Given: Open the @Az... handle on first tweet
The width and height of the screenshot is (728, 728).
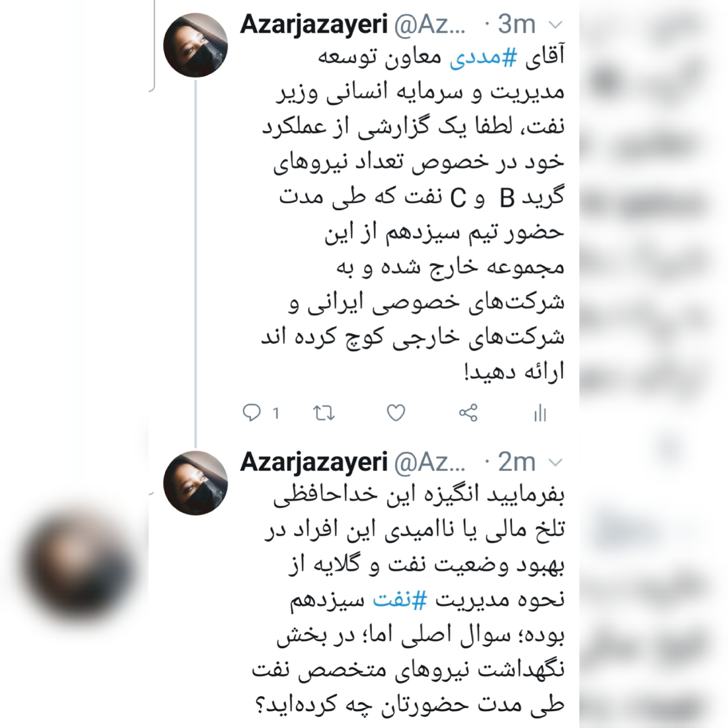Looking at the screenshot, I should click(x=430, y=25).
